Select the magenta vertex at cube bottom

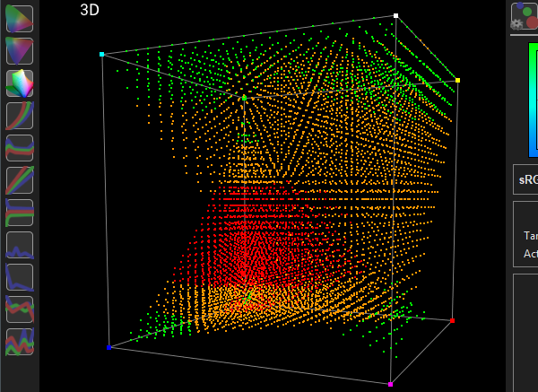pos(390,384)
